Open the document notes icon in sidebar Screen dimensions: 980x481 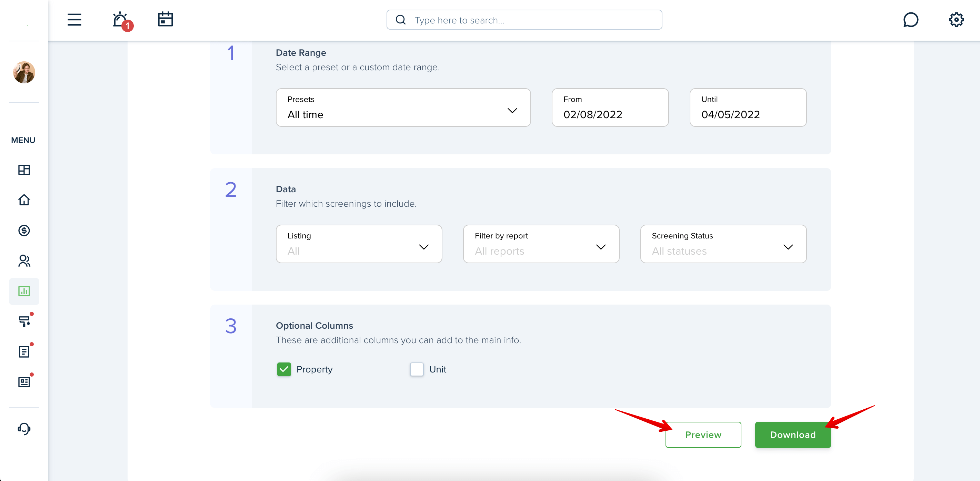point(25,351)
